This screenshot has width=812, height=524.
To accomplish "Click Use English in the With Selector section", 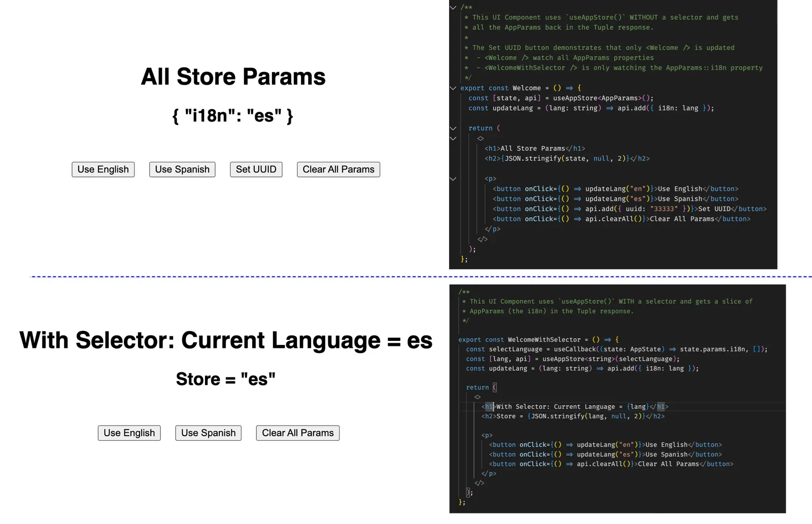I will [129, 433].
